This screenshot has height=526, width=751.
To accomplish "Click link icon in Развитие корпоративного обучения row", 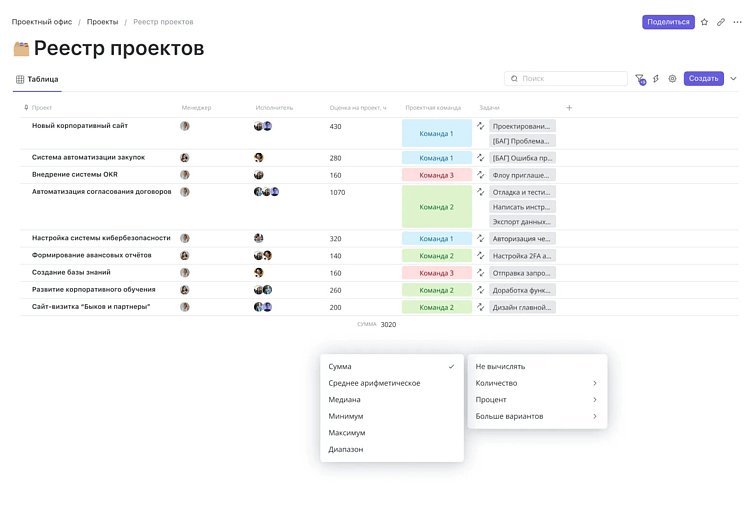I will click(x=480, y=290).
